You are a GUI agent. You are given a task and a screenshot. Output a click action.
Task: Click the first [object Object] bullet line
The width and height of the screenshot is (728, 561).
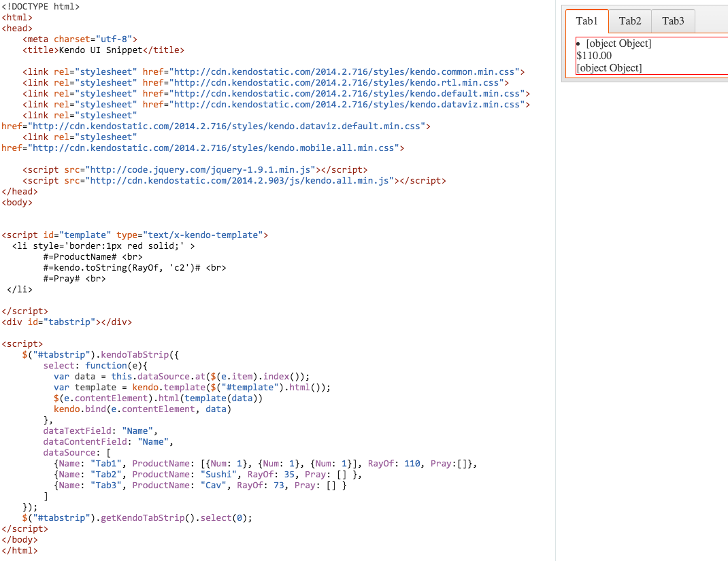point(618,44)
